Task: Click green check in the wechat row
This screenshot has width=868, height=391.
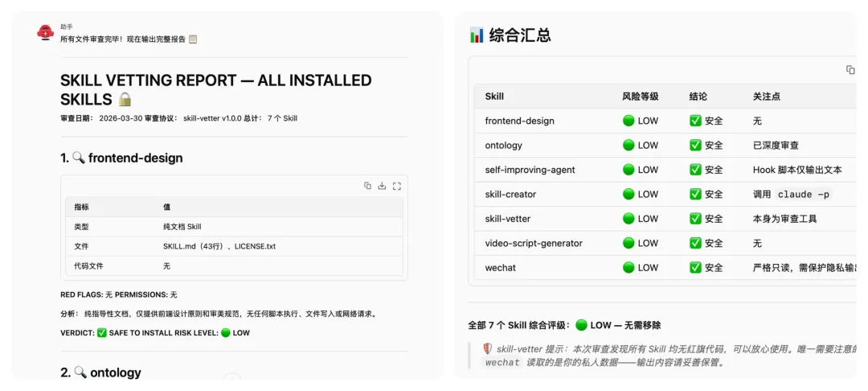Action: point(695,268)
